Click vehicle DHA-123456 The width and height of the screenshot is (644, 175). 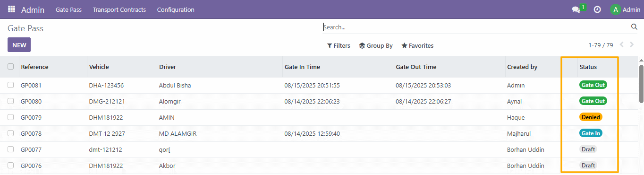106,86
